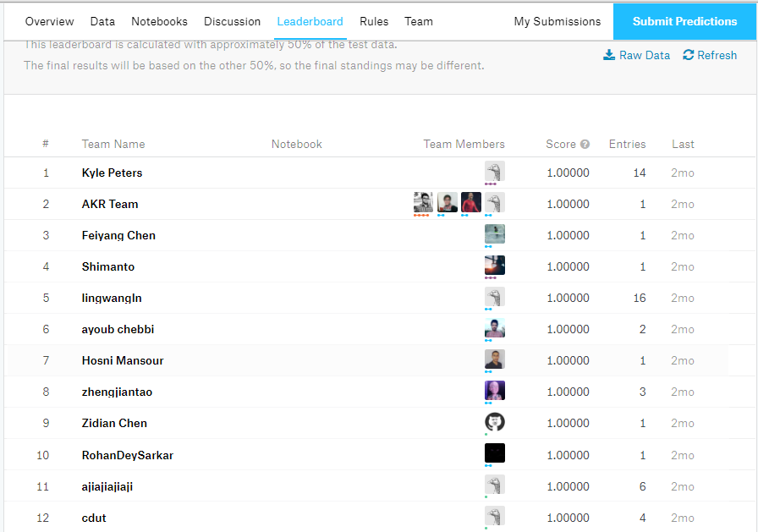Open the first AKR Team member avatar
The width and height of the screenshot is (758, 532).
424,202
